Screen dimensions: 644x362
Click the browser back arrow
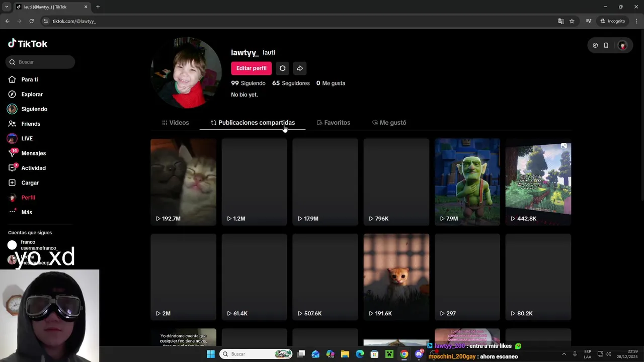[7, 21]
